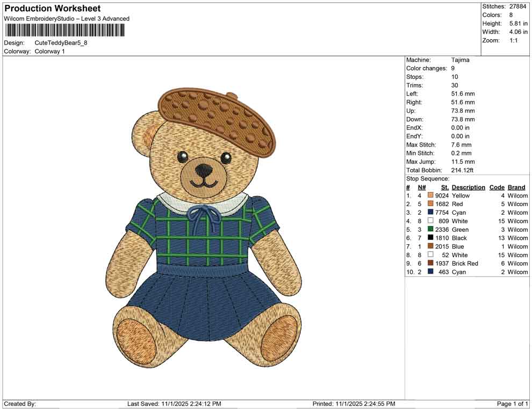Click the Description column header
532x409 pixels.
click(468, 187)
